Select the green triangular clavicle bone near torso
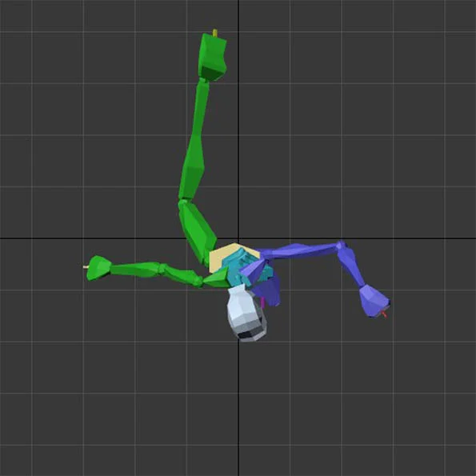Image resolution: width=476 pixels, height=476 pixels. [x=217, y=278]
